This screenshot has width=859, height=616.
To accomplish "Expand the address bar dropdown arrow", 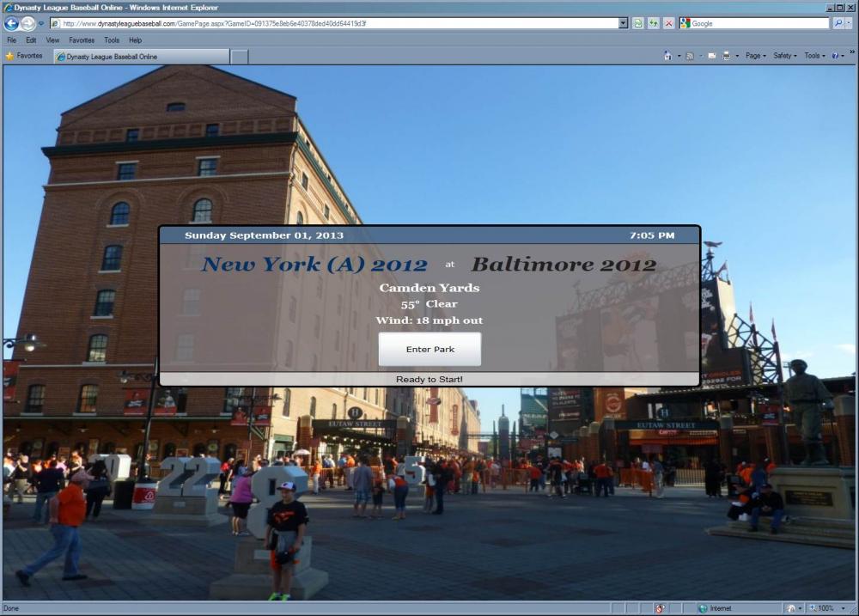I will pyautogui.click(x=623, y=23).
